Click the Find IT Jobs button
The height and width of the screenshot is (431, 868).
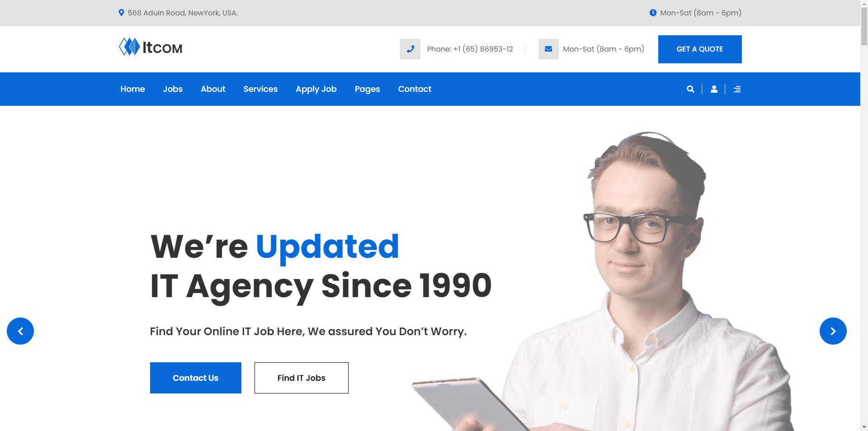pos(302,378)
